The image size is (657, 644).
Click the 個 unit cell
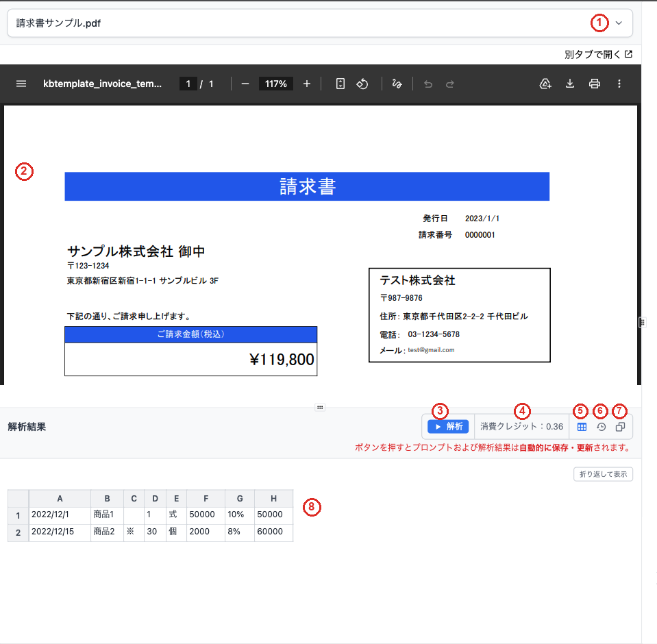[x=176, y=532]
